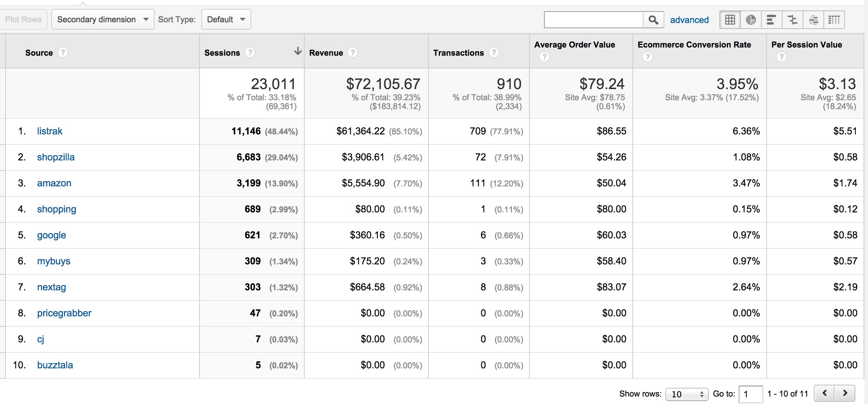Image resolution: width=868 pixels, height=404 pixels.
Task: Open help tooltip for Transactions column
Action: click(493, 53)
